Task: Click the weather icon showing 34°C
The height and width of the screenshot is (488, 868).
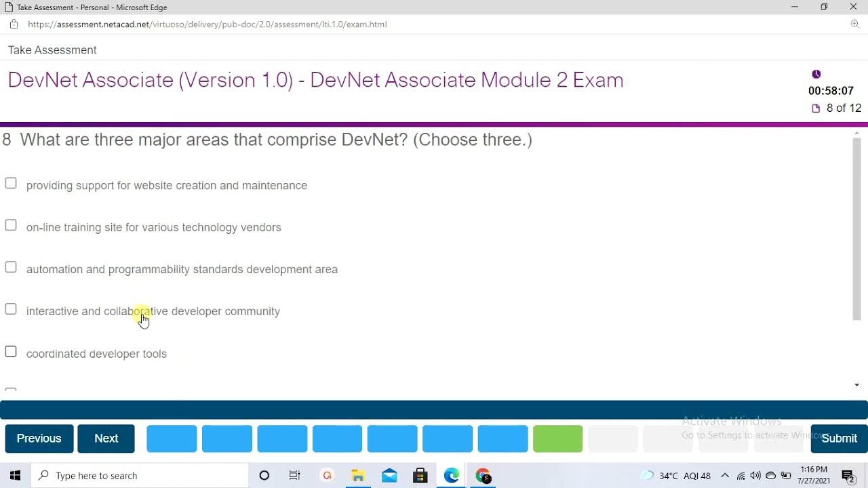Action: 648,476
